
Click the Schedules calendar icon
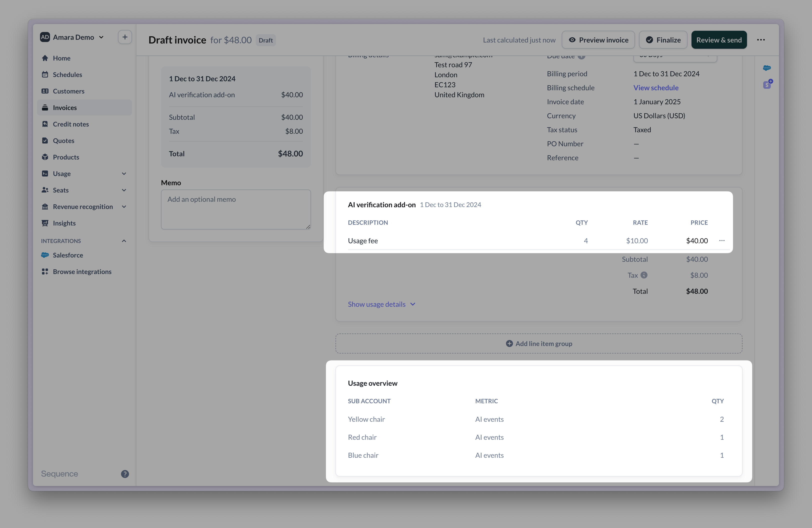pyautogui.click(x=45, y=74)
